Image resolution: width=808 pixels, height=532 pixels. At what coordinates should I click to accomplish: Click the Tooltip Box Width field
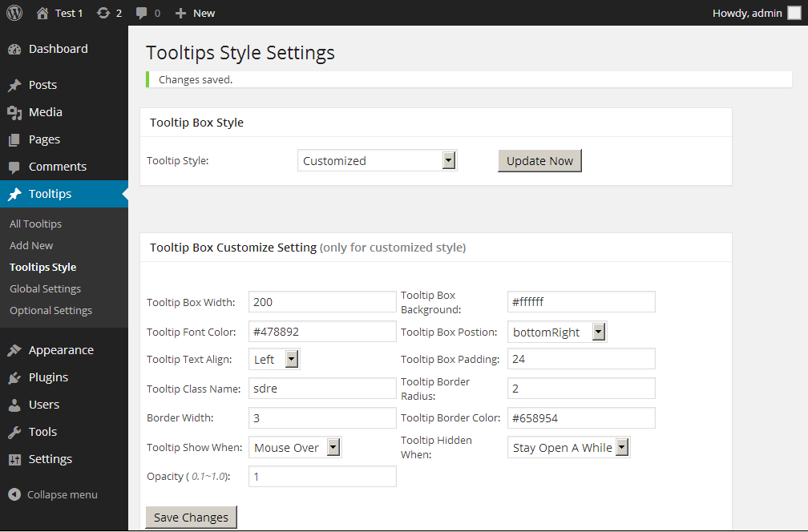coord(322,302)
